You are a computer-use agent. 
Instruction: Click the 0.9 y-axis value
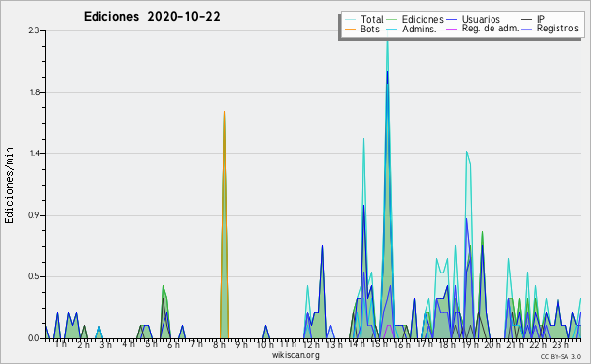pos(33,215)
